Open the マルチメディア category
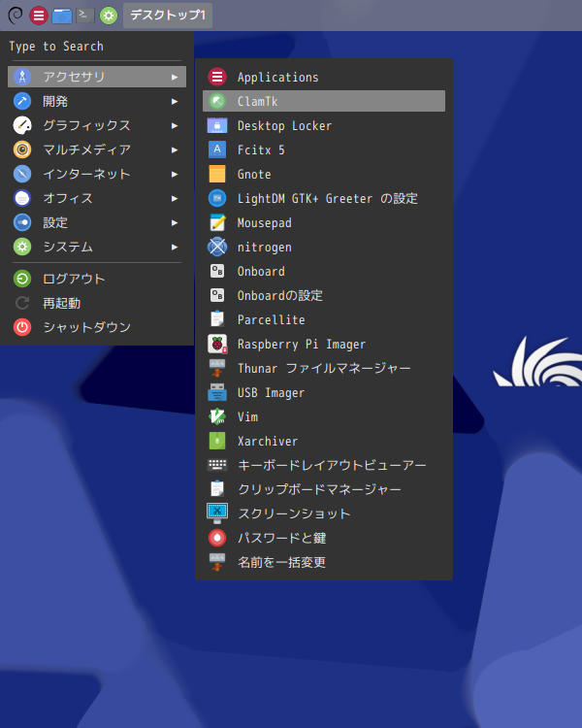The image size is (582, 728). click(97, 149)
